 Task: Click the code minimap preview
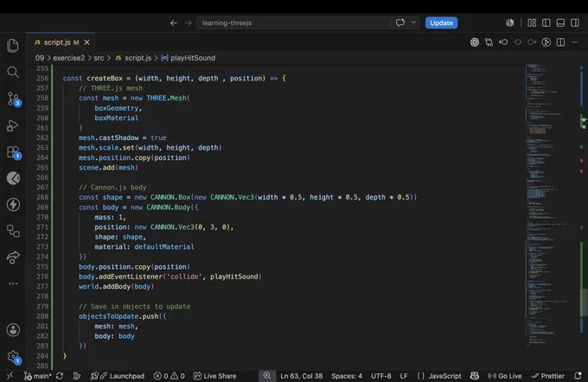[x=547, y=204]
